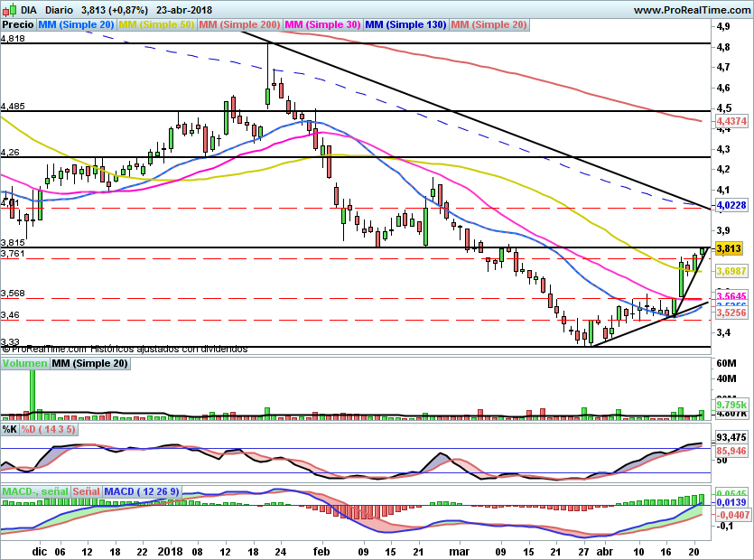Viewport: 754px width, 560px height.
Task: Click the MACD-, señal histogram label
Action: [35, 491]
